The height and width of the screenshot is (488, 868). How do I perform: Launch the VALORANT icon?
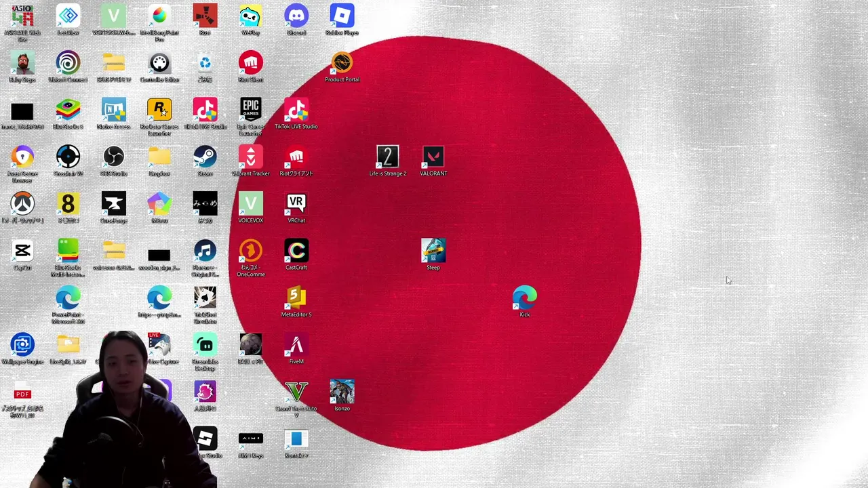point(433,157)
